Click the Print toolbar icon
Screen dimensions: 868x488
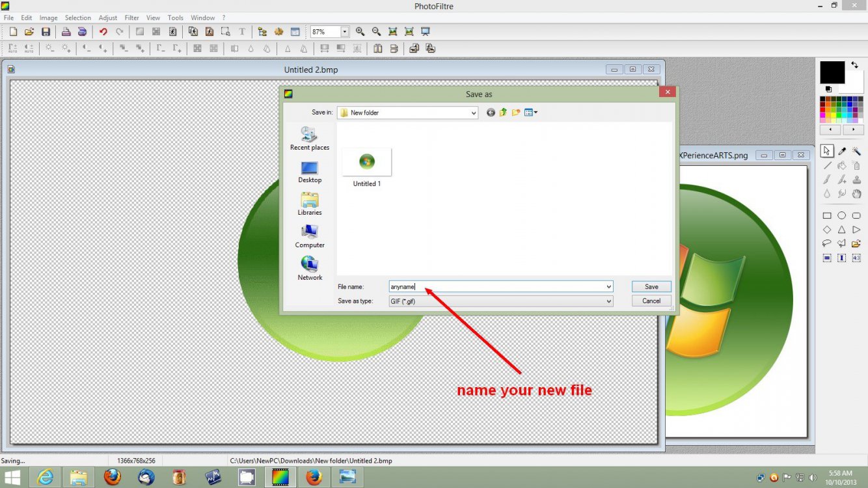pyautogui.click(x=66, y=31)
